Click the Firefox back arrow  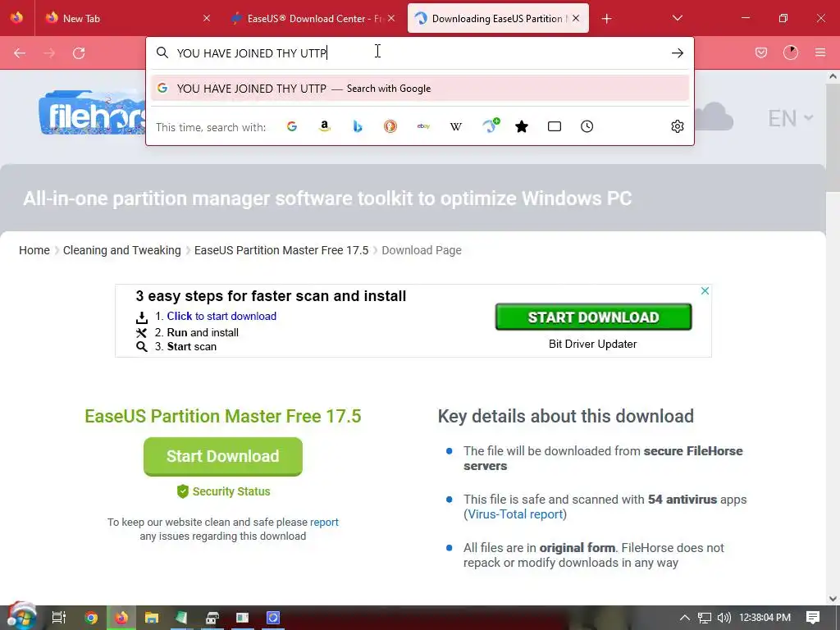(20, 53)
